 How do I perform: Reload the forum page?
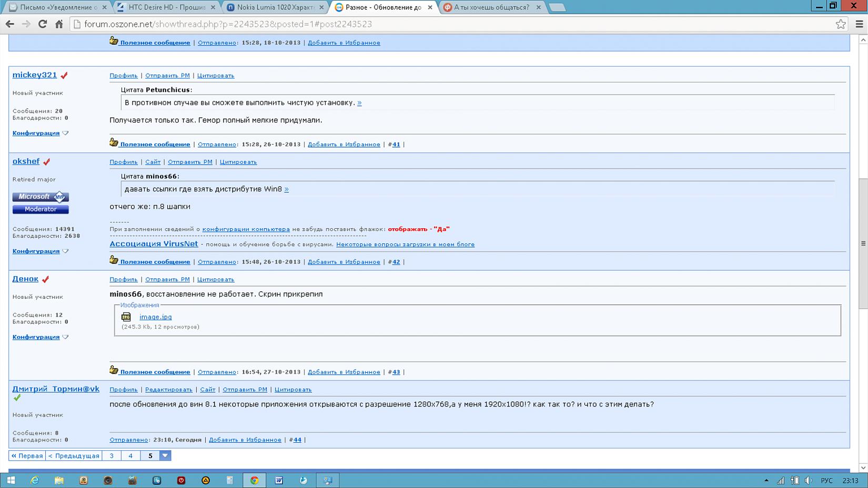[43, 24]
